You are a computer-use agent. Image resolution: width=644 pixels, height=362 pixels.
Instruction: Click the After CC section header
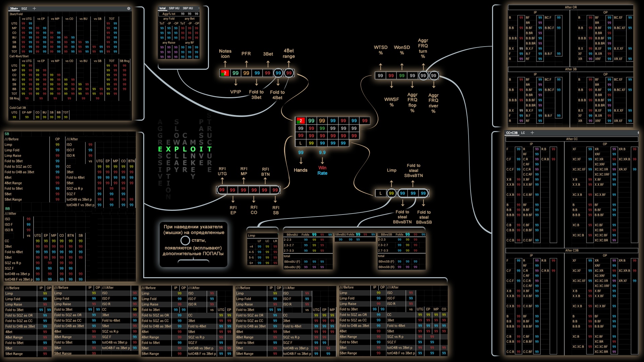572,139
